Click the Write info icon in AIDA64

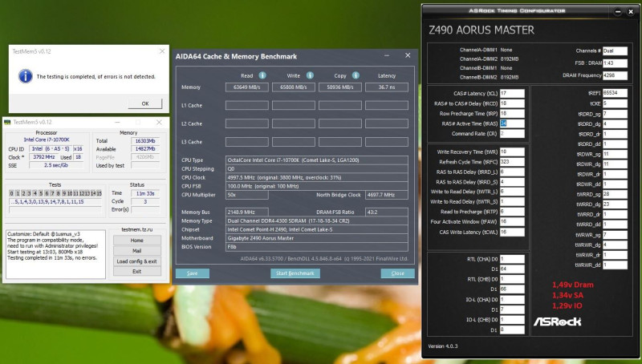[x=310, y=75]
